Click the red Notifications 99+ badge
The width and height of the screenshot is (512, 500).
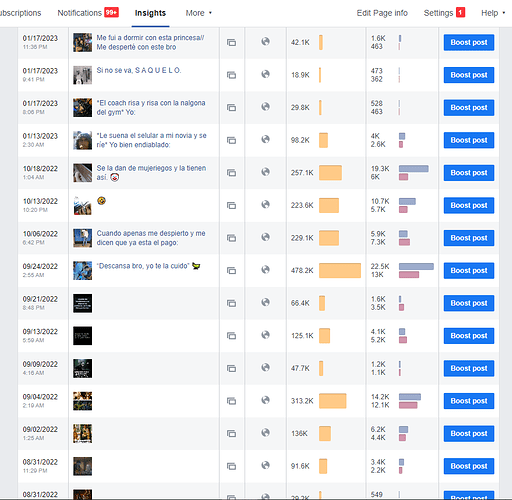(x=111, y=13)
